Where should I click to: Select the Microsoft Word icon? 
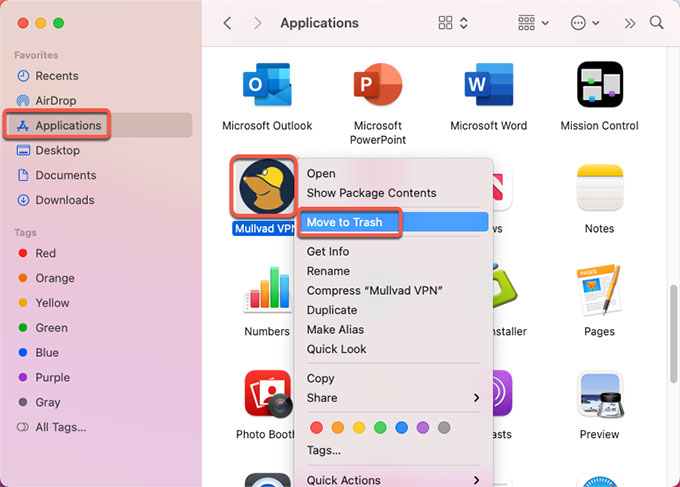coord(489,85)
